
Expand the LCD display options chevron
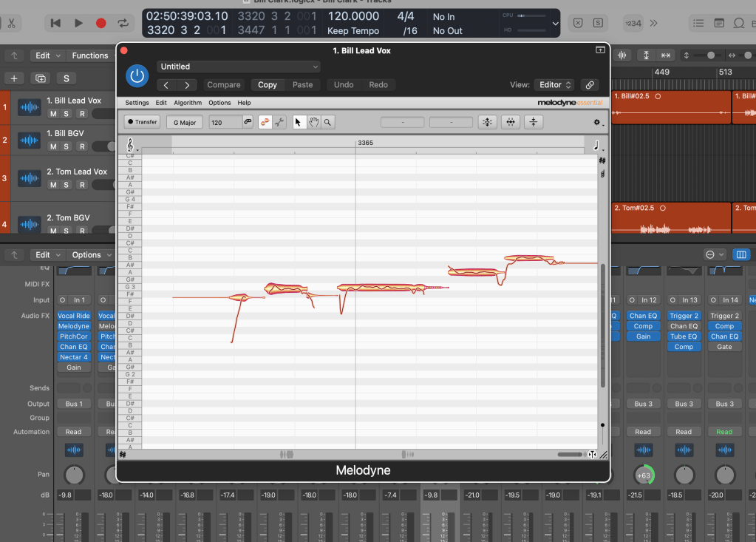tap(556, 24)
